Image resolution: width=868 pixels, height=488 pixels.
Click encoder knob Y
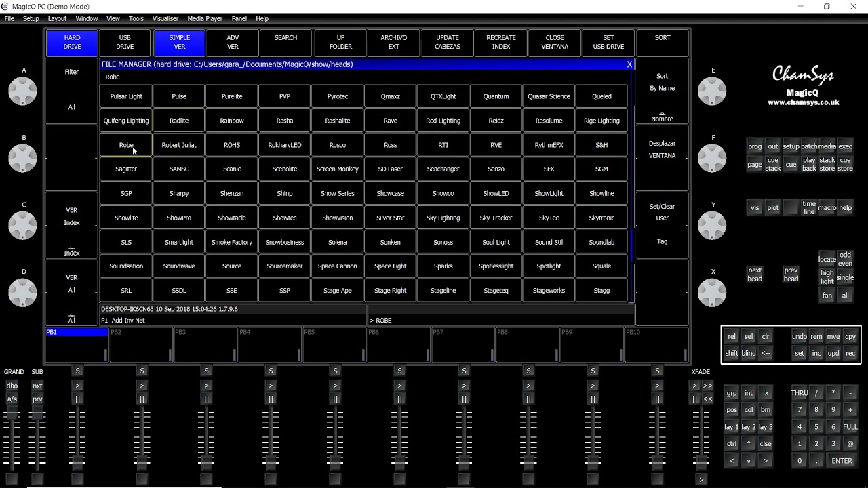712,225
